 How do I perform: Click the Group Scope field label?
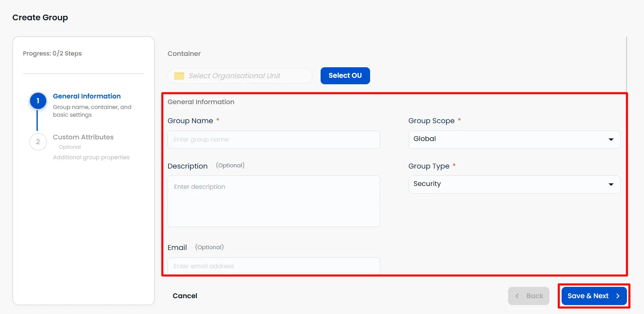pos(431,121)
